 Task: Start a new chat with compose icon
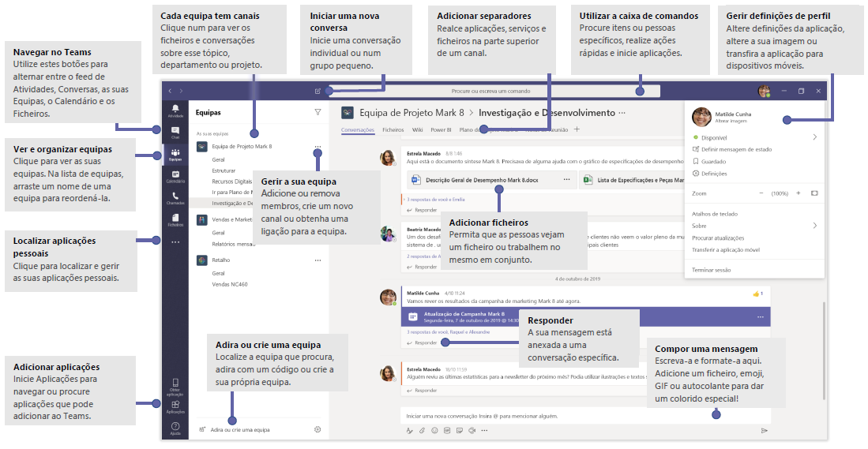[x=318, y=91]
